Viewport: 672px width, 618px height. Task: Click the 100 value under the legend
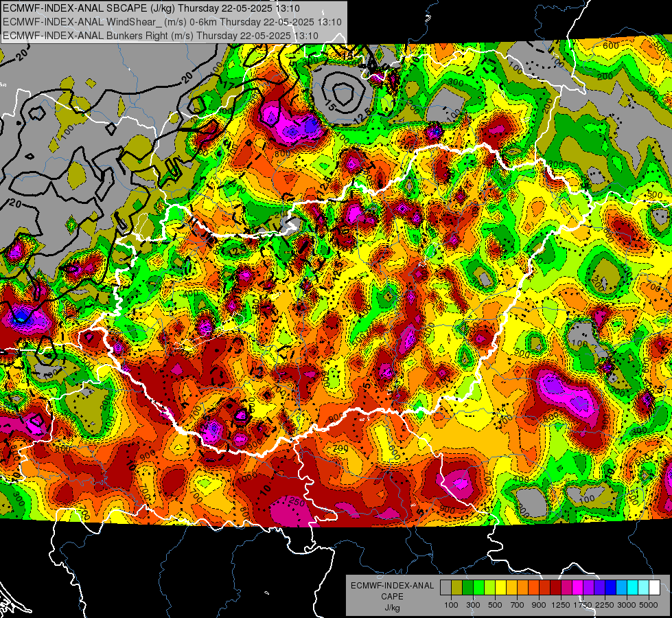click(451, 605)
